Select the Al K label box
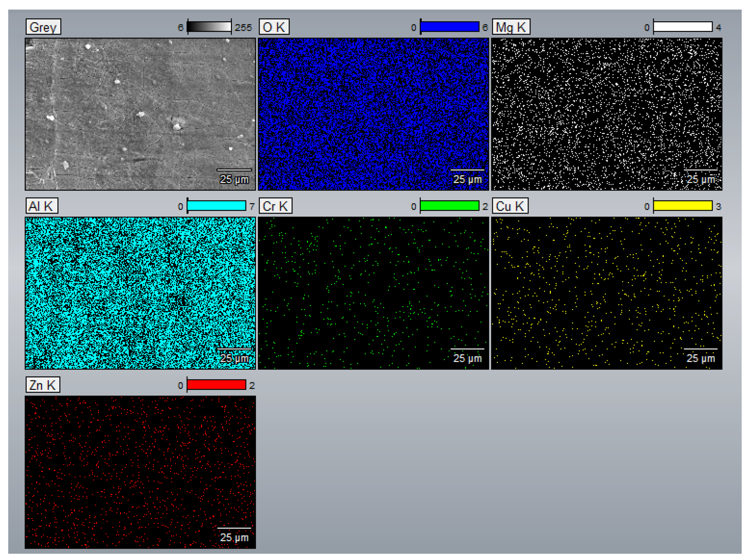The width and height of the screenshot is (750, 560). (42, 206)
